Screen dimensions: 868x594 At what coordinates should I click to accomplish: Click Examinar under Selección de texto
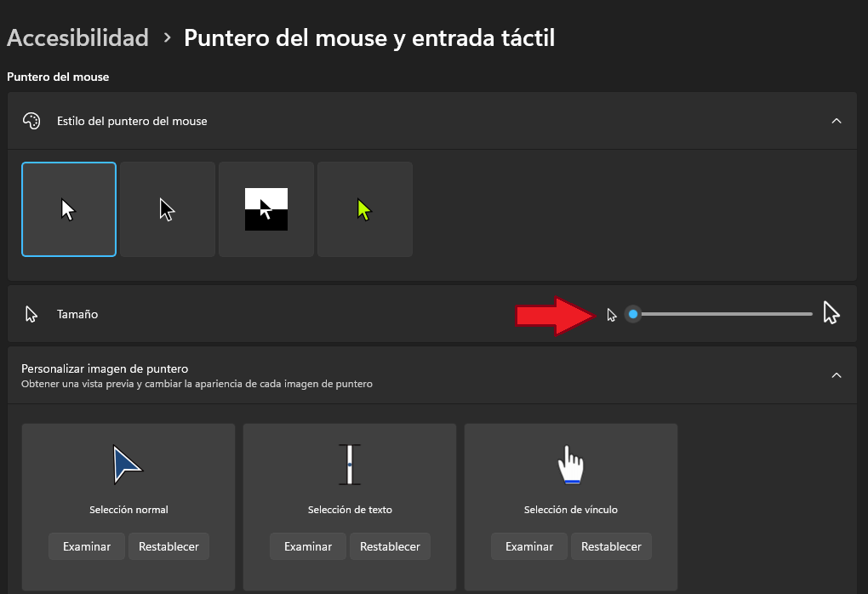[308, 546]
